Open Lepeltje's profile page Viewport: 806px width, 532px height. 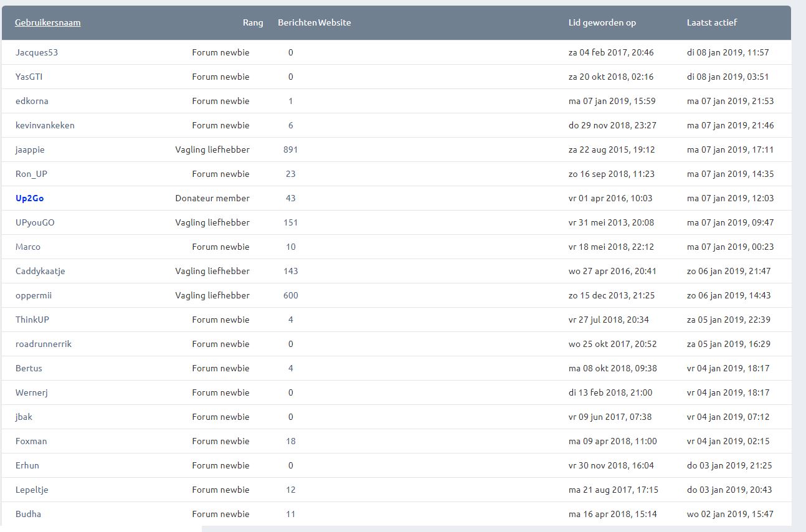click(x=32, y=490)
